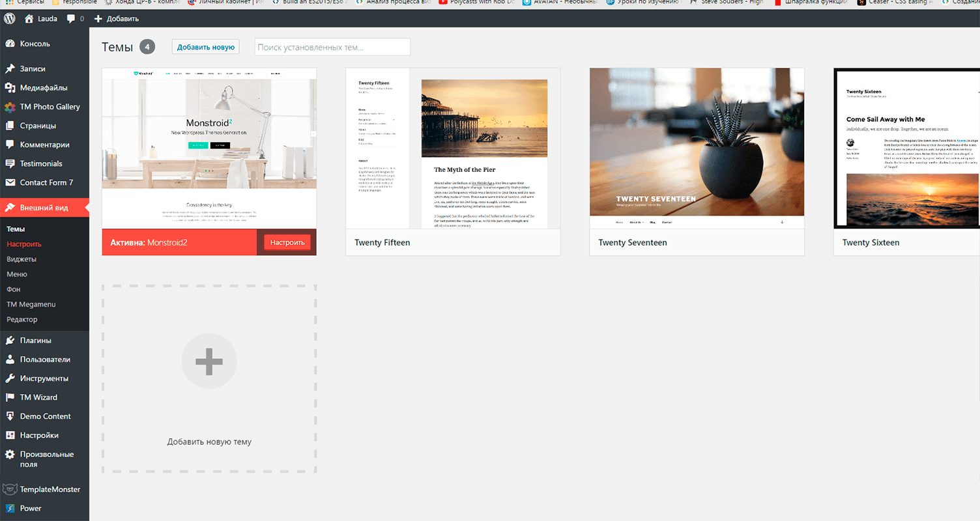Click the large plus add-theme icon
The height and width of the screenshot is (521, 980).
point(209,361)
